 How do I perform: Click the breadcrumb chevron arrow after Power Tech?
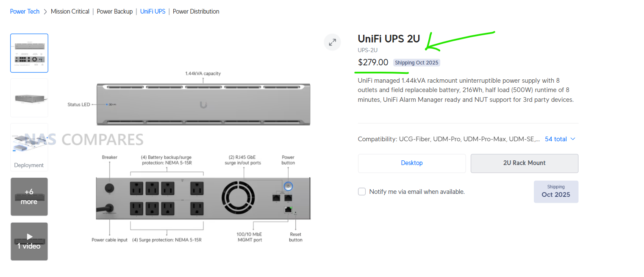coord(45,11)
